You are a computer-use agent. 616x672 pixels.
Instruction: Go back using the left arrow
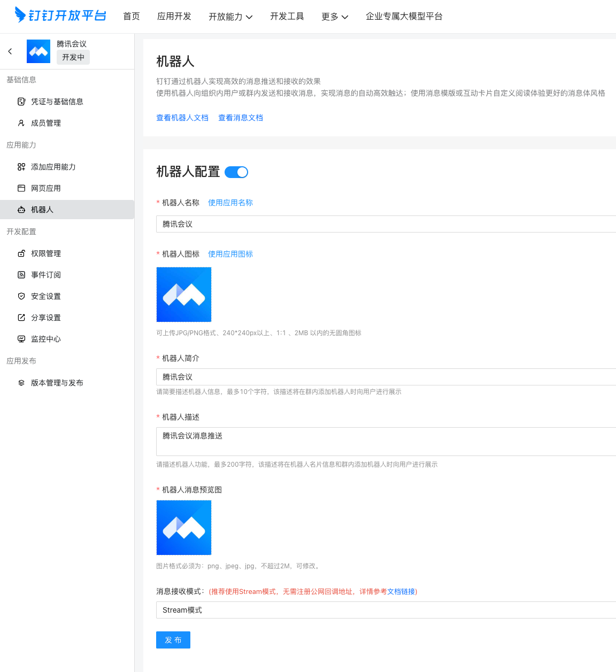(10, 51)
